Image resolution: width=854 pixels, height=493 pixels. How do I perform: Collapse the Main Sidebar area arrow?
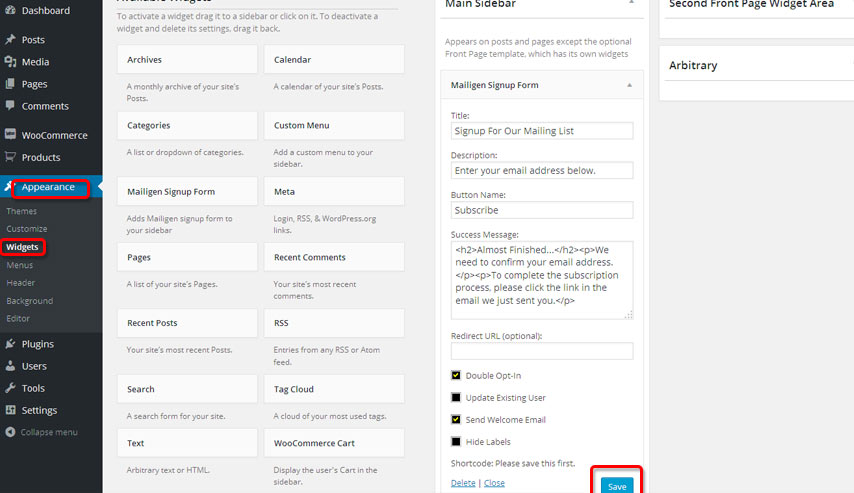tap(631, 3)
